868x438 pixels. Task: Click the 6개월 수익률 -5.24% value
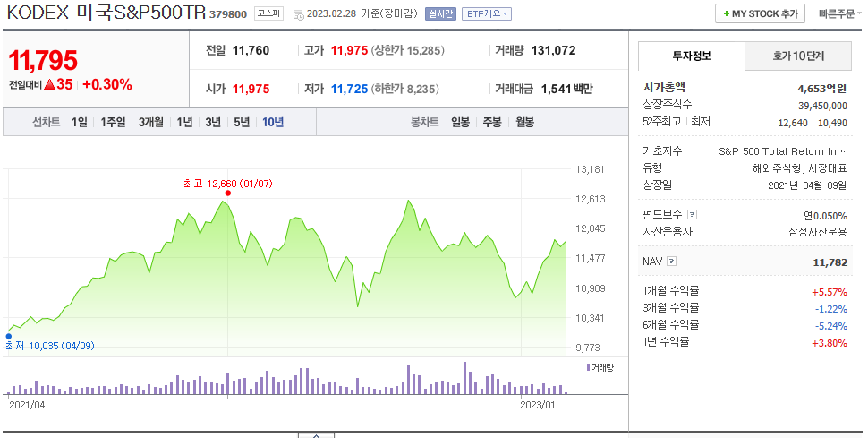pyautogui.click(x=831, y=326)
